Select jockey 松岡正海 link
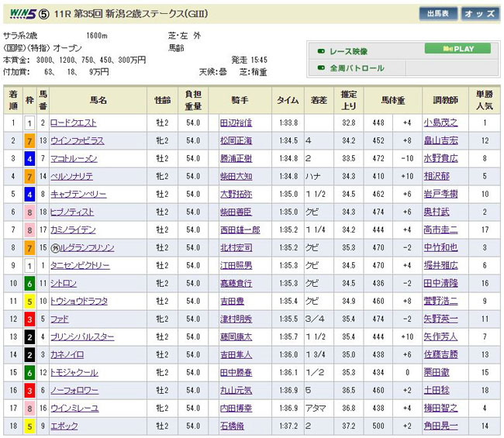 [x=236, y=140]
